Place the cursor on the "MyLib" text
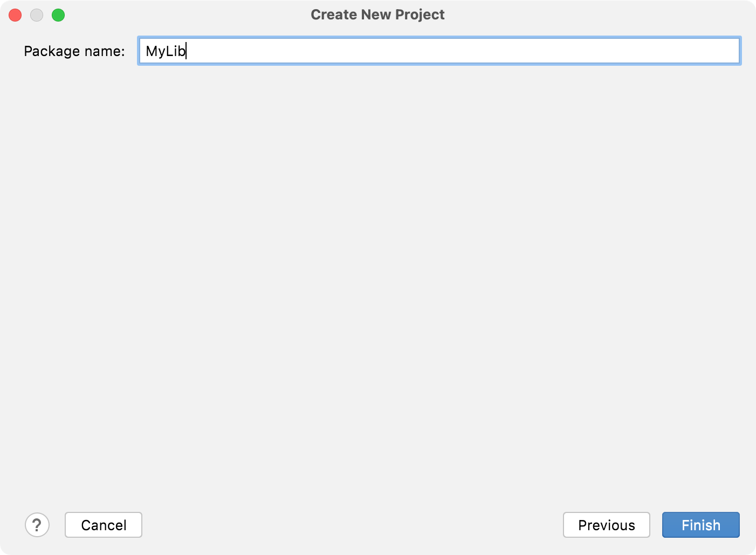 coord(165,51)
